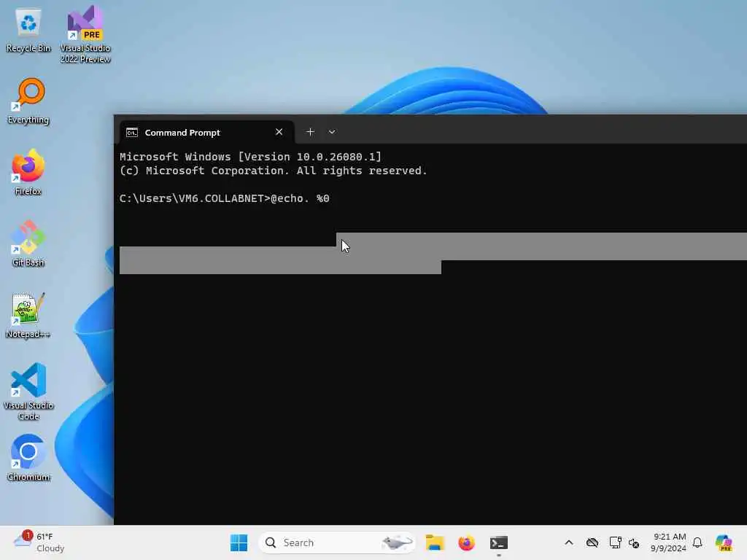Screen dimensions: 747x560
Task: Select the Git Bash desktop icon
Action: (x=28, y=244)
